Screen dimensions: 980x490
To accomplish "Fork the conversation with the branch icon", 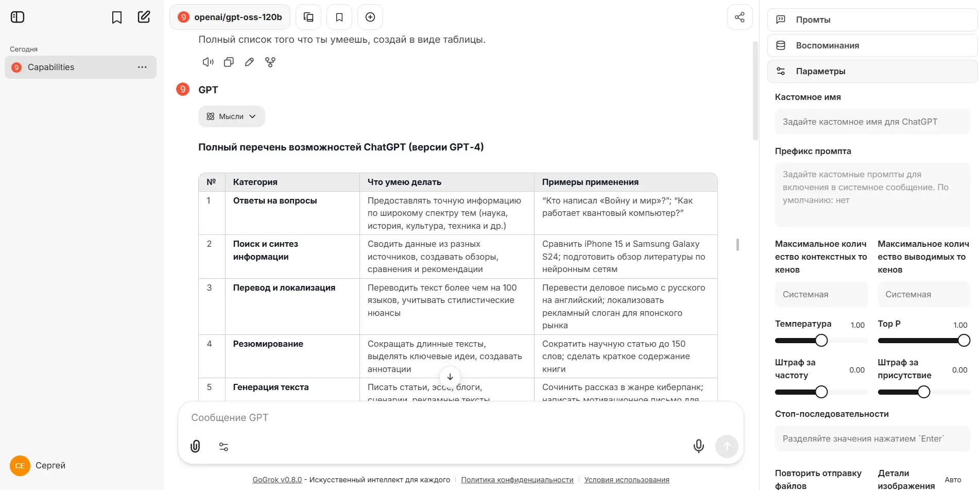I will click(270, 62).
